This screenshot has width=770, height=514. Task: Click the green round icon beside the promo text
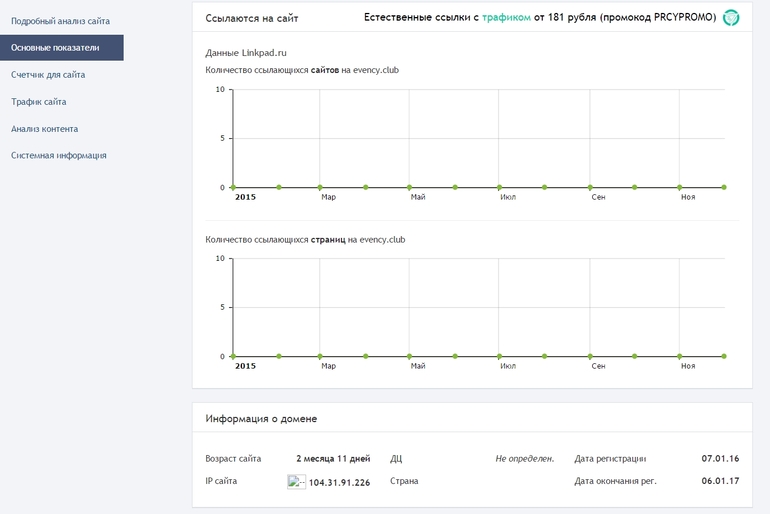731,17
